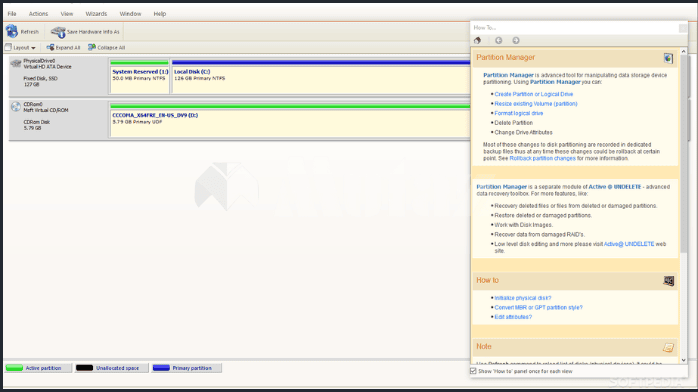Navigate forward in How To panel
Screen dimensions: 698x392
point(515,40)
